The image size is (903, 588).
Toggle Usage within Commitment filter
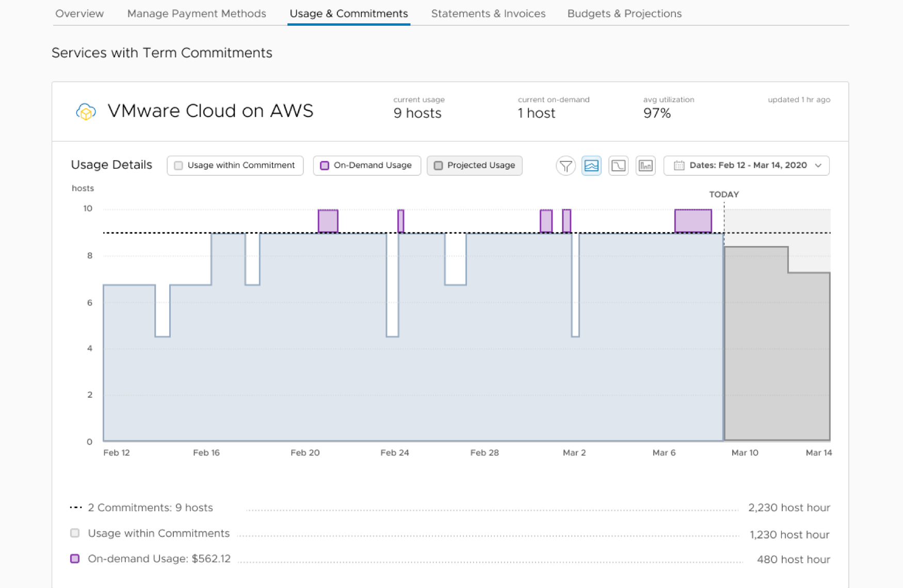point(235,166)
